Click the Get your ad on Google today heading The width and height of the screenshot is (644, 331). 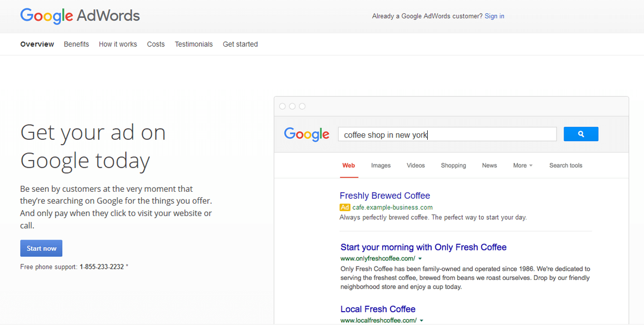[x=93, y=146]
